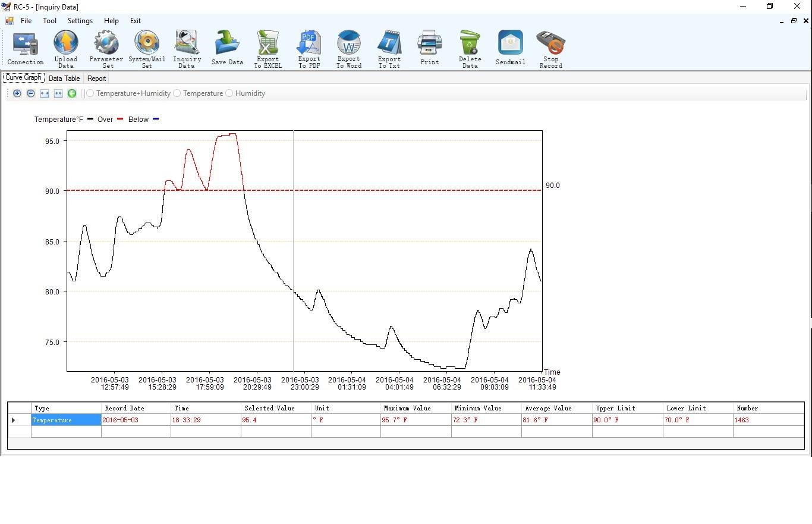812x524 pixels.
Task: Expand the graph horizontally
Action: (45, 93)
